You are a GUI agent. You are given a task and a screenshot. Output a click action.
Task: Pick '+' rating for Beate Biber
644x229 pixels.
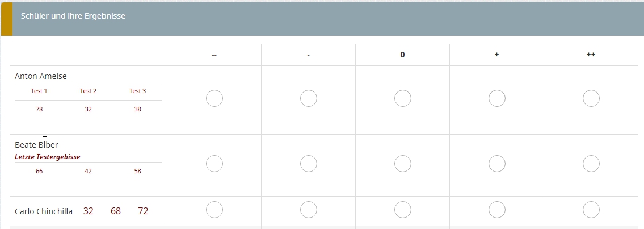click(x=497, y=164)
